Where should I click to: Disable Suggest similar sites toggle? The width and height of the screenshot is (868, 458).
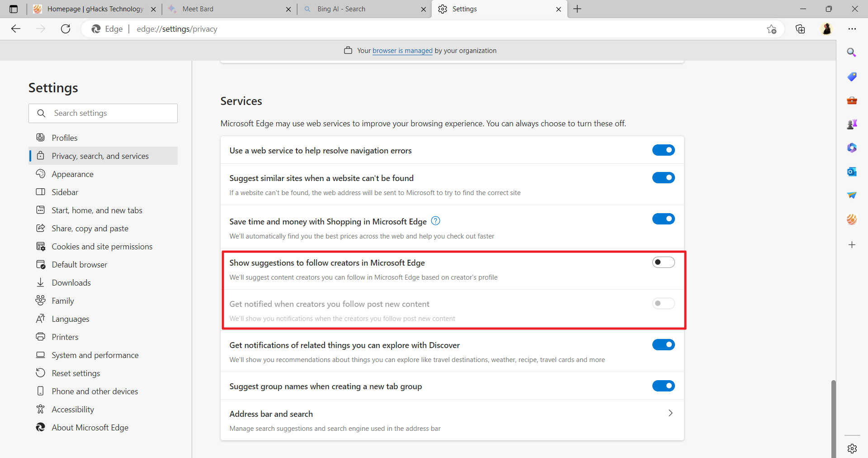click(663, 178)
